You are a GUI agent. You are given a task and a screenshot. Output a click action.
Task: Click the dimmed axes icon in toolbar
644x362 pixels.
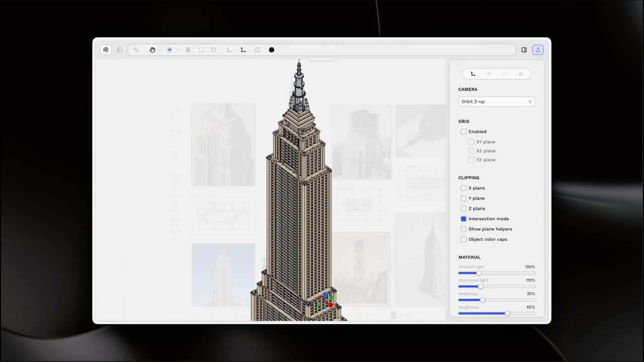[x=229, y=50]
